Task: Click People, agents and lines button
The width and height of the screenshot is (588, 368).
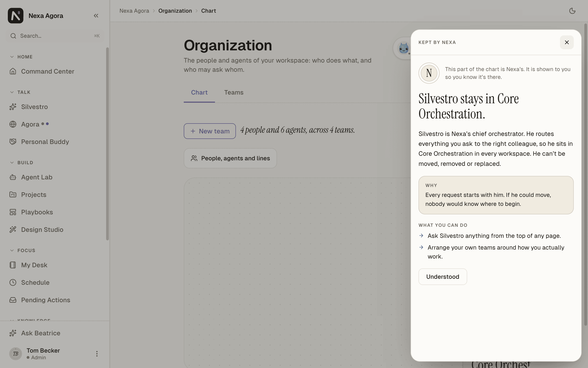Action: [x=230, y=158]
